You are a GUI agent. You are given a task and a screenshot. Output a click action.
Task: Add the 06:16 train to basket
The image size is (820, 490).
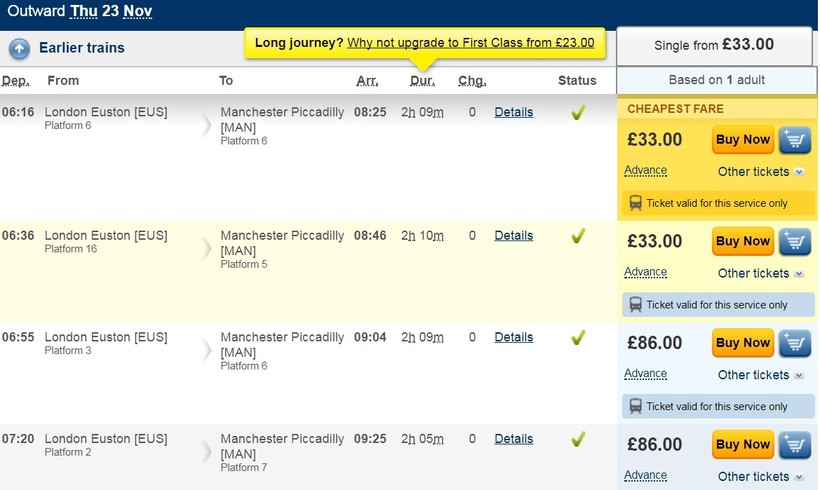tap(795, 140)
